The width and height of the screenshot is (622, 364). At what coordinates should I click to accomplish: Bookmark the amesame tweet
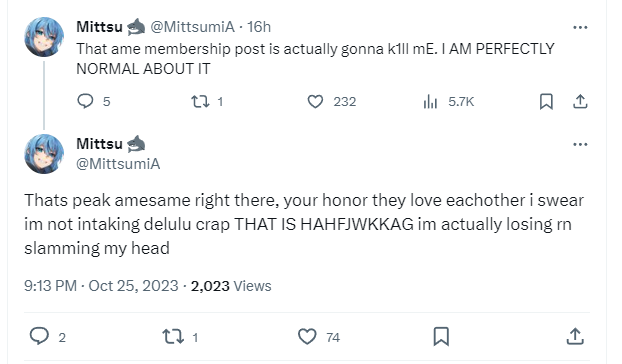pyautogui.click(x=441, y=336)
